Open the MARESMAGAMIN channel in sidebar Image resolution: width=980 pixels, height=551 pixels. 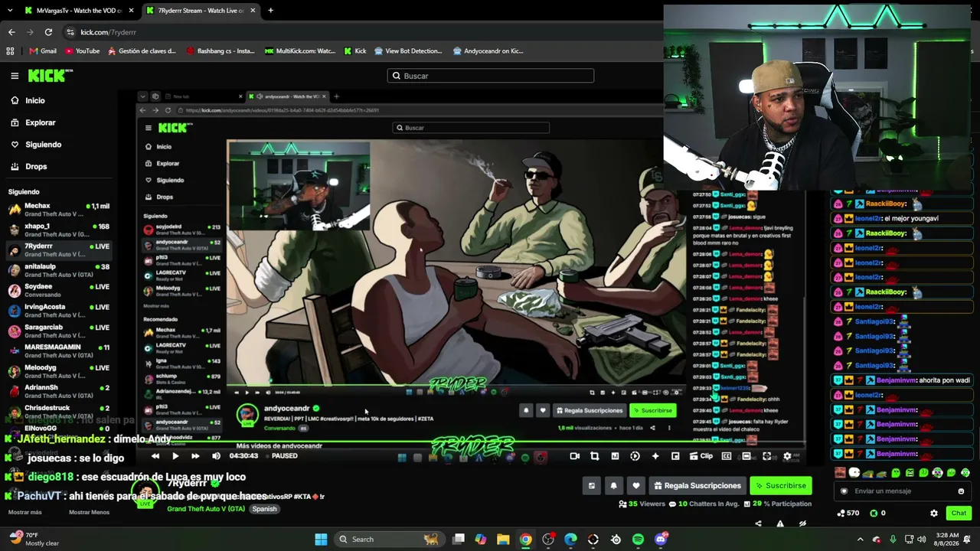(58, 350)
